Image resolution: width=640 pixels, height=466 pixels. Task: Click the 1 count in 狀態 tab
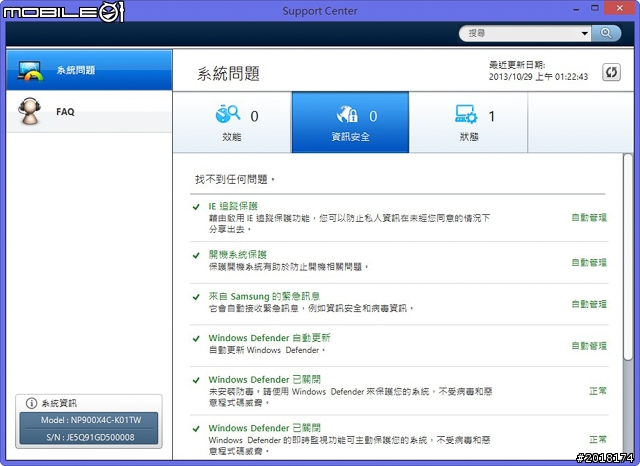[492, 117]
